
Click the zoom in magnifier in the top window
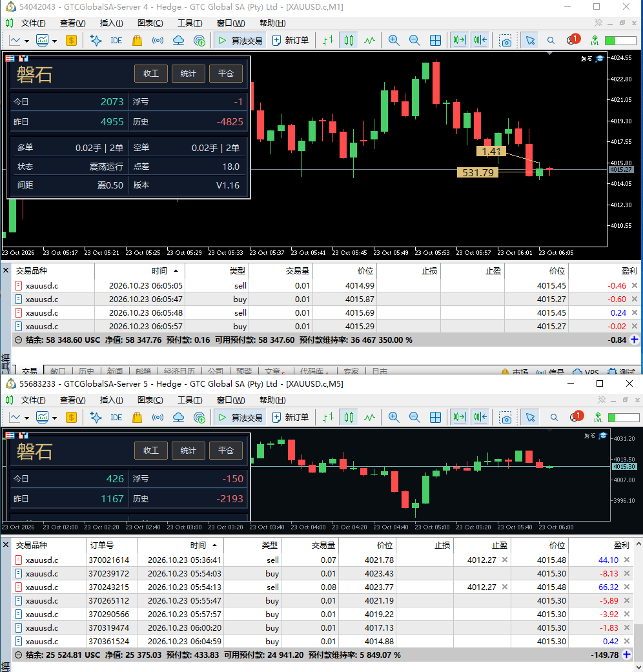(x=394, y=41)
